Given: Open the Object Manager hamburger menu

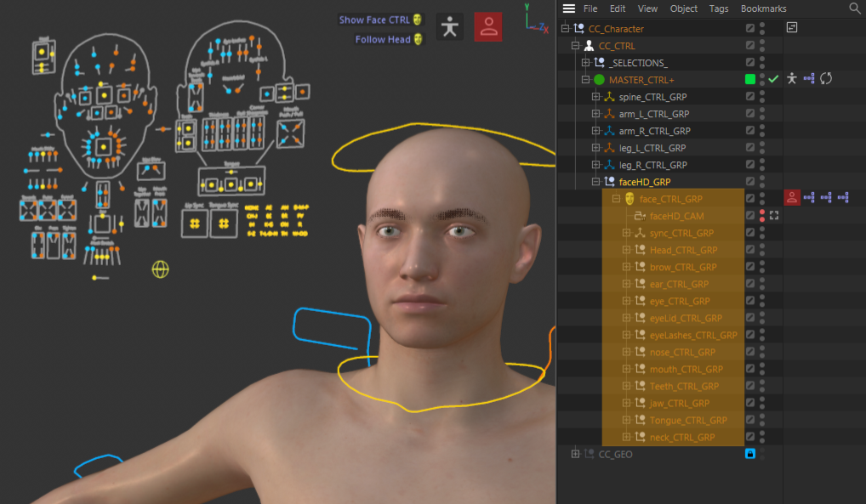Looking at the screenshot, I should [569, 8].
